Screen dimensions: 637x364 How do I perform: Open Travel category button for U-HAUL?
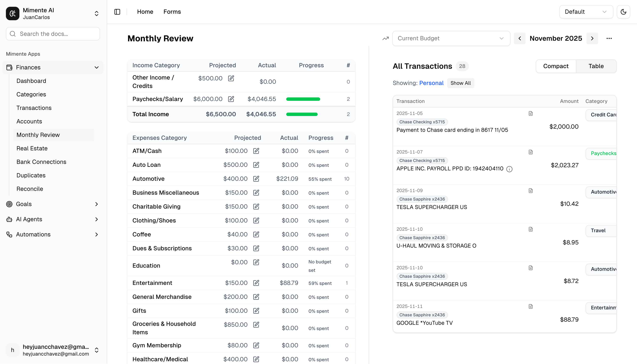click(x=601, y=231)
